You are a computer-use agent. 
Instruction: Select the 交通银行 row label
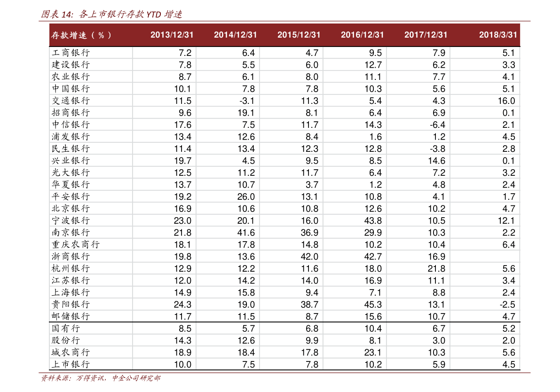[71, 101]
